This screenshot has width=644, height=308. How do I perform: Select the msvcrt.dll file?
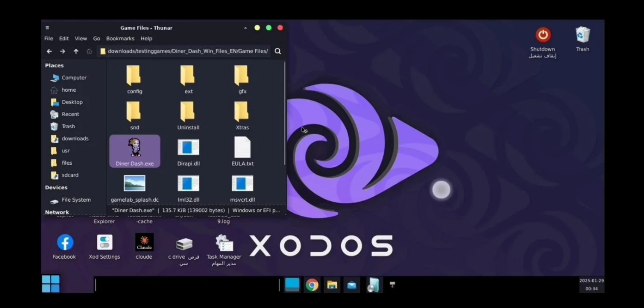tap(242, 188)
